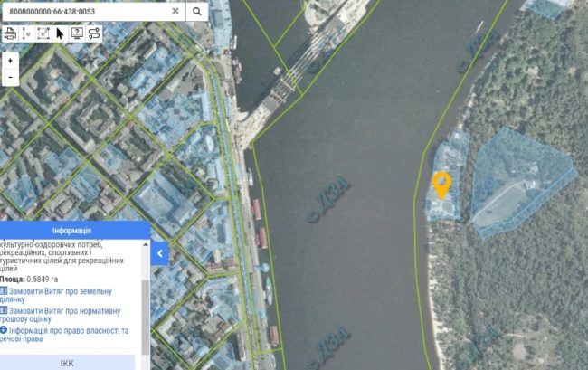Select the measure distance tool
Screen dimensions: 588x370
27,33
